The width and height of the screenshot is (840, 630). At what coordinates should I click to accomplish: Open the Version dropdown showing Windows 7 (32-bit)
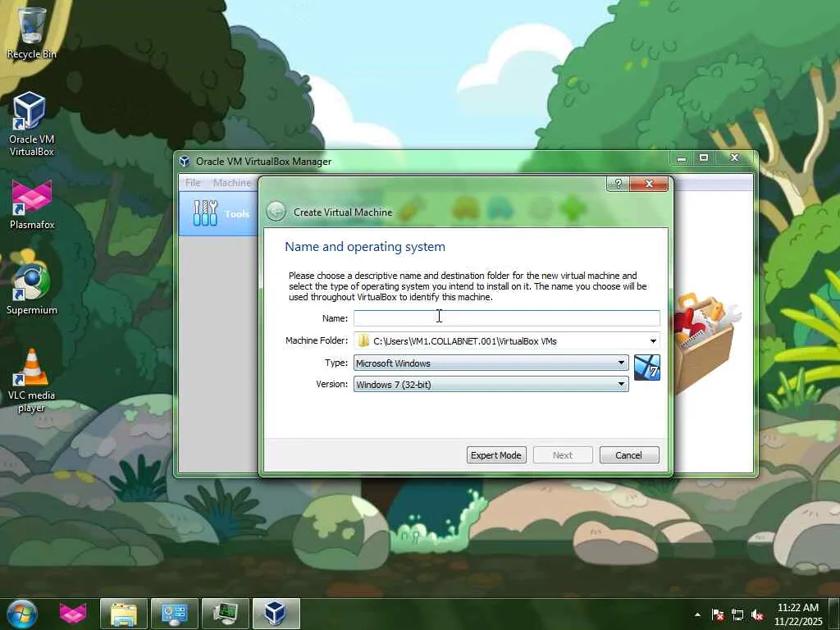(491, 384)
